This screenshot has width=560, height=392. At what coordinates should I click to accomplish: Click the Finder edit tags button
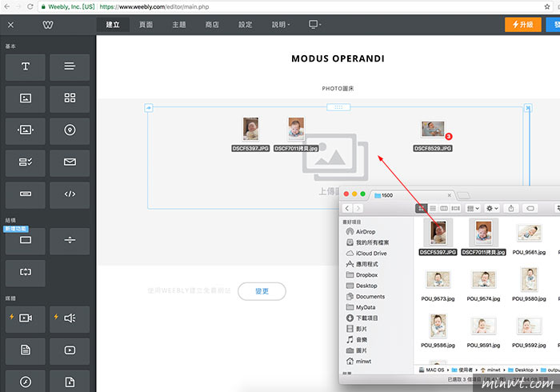(530, 209)
